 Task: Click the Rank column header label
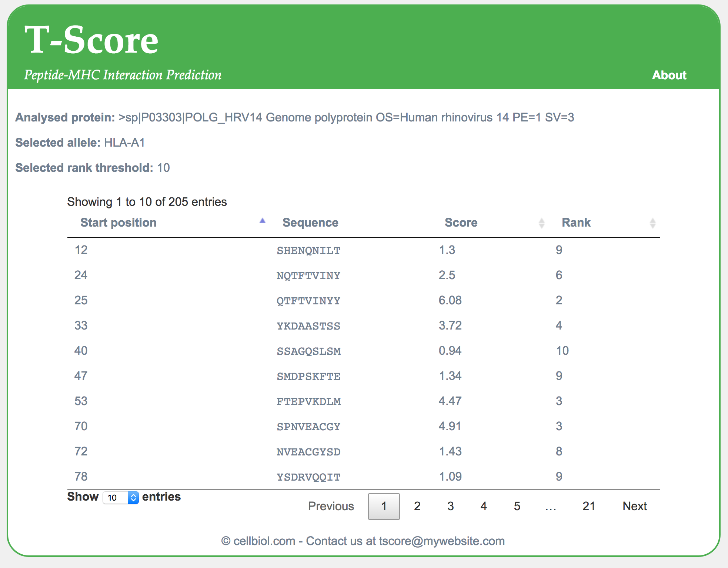pos(576,223)
